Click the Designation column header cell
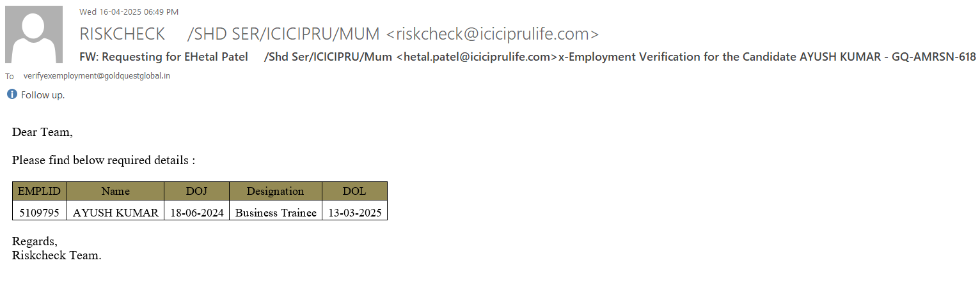This screenshot has width=980, height=281. 275,191
